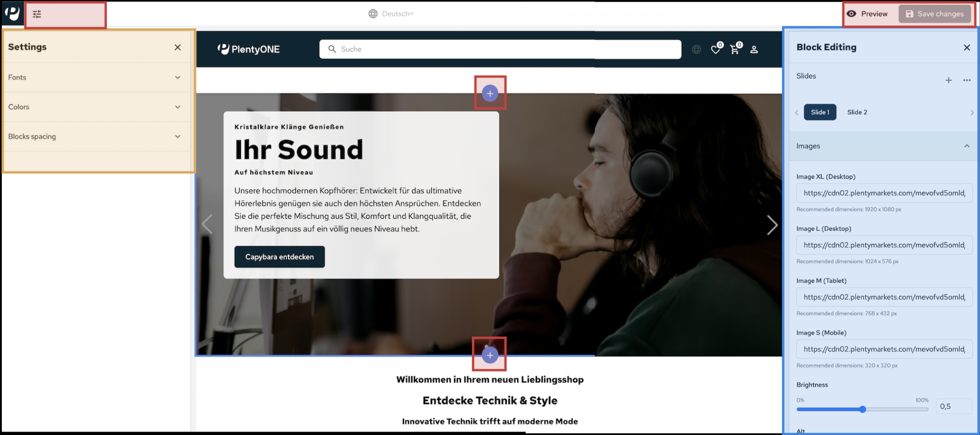Click the Save changes button
The width and height of the screenshot is (980, 435).
(934, 14)
